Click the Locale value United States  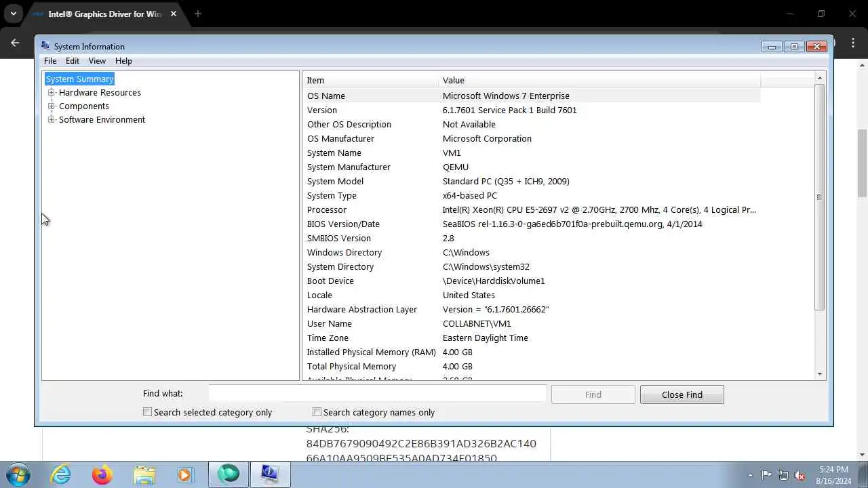pos(469,295)
